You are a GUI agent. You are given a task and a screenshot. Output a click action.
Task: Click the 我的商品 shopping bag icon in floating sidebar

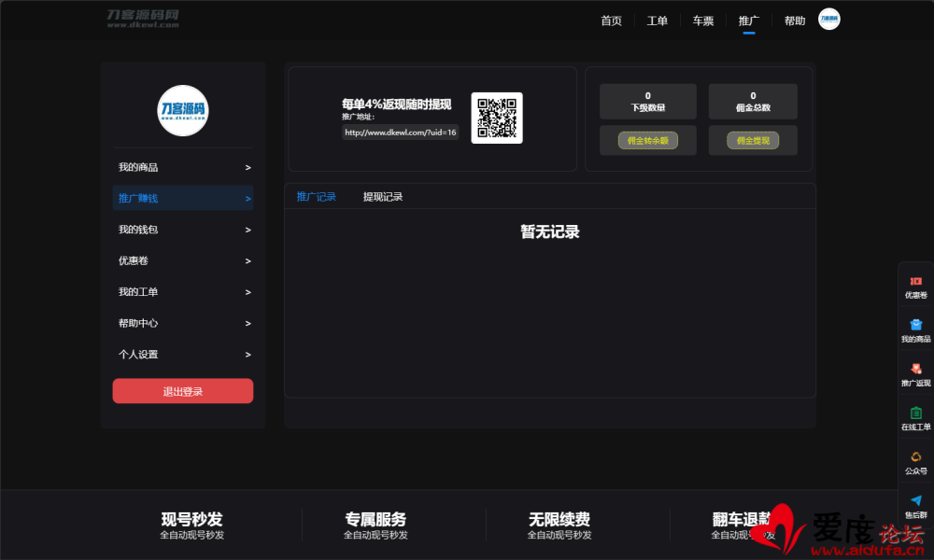[x=915, y=325]
